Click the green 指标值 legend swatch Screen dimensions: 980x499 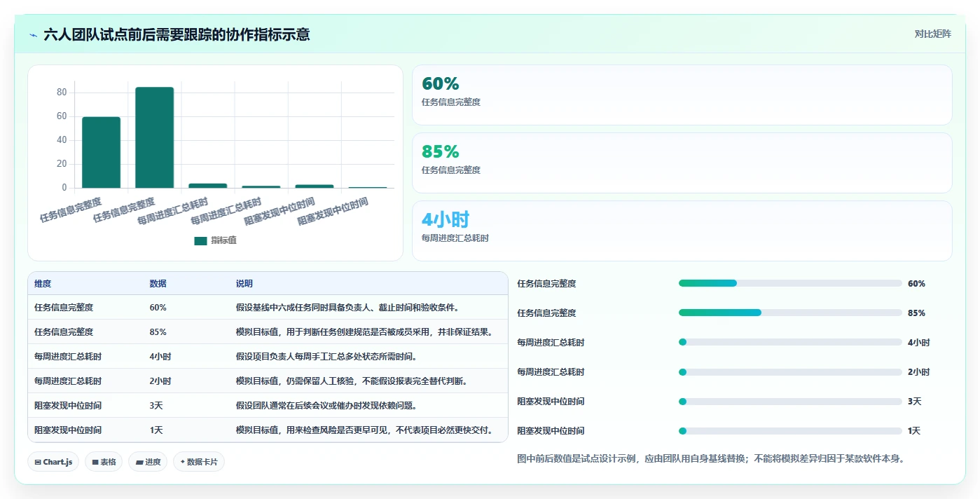point(200,240)
